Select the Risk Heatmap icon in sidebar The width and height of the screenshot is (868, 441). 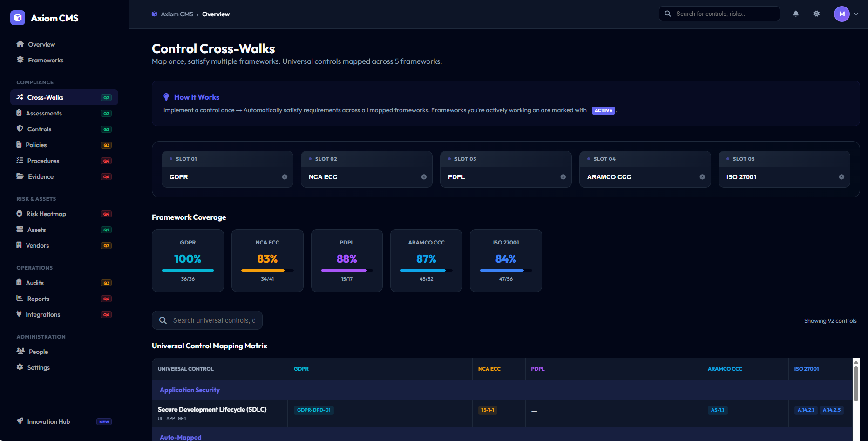(19, 214)
